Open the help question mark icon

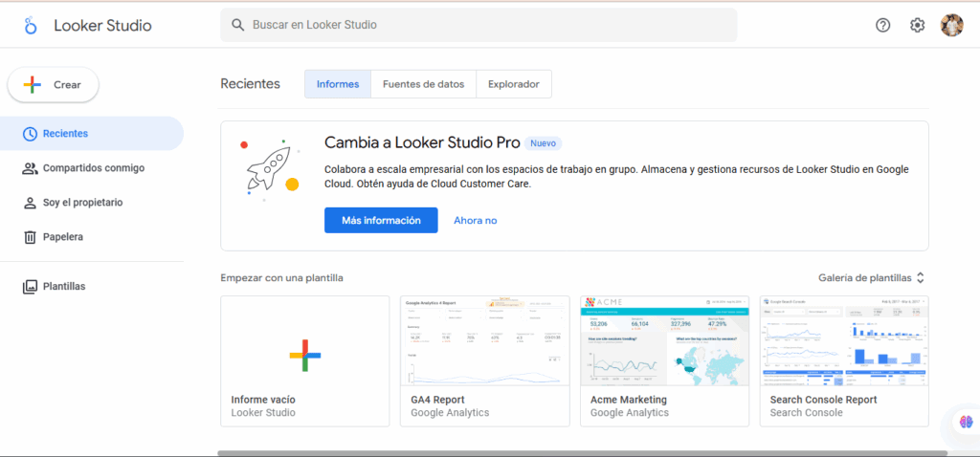click(x=882, y=26)
